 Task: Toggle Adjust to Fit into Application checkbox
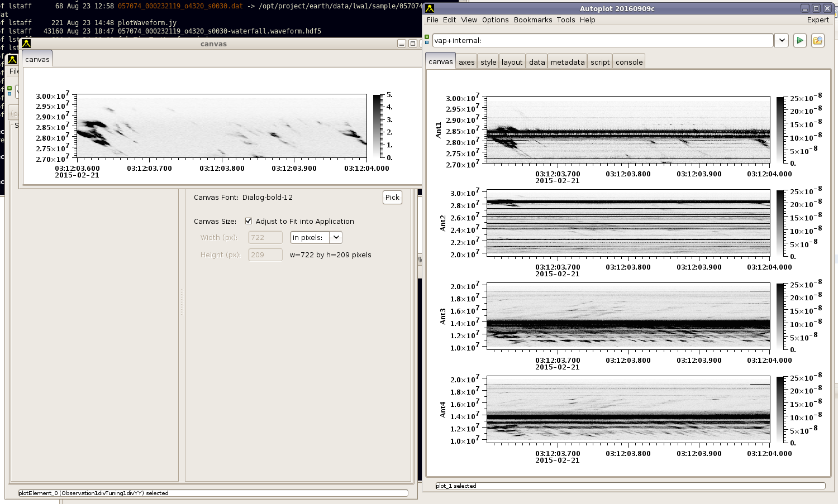coord(249,221)
